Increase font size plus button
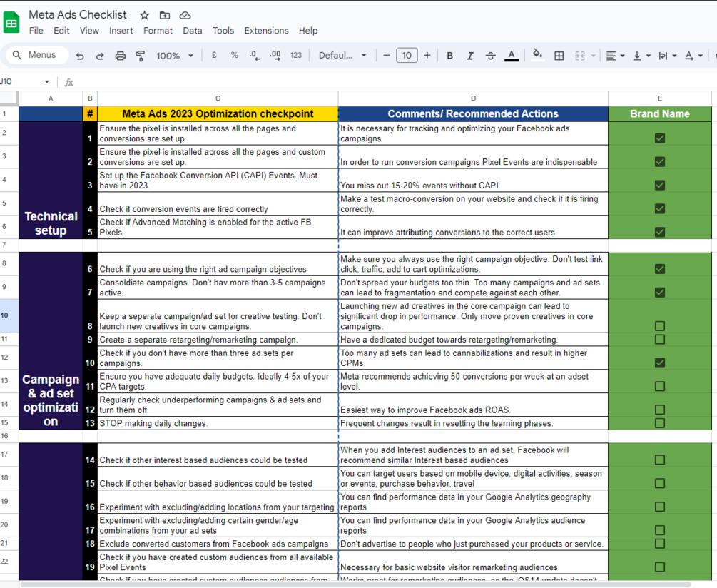Viewport: 717px width, 588px height. point(427,56)
